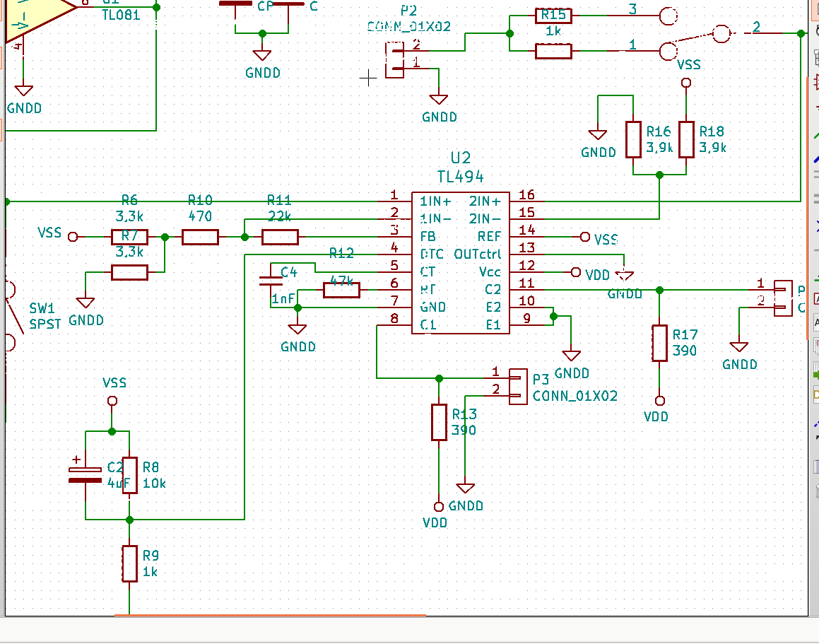819x644 pixels.
Task: Select the VSS power symbol above C2
Action: pos(112,401)
